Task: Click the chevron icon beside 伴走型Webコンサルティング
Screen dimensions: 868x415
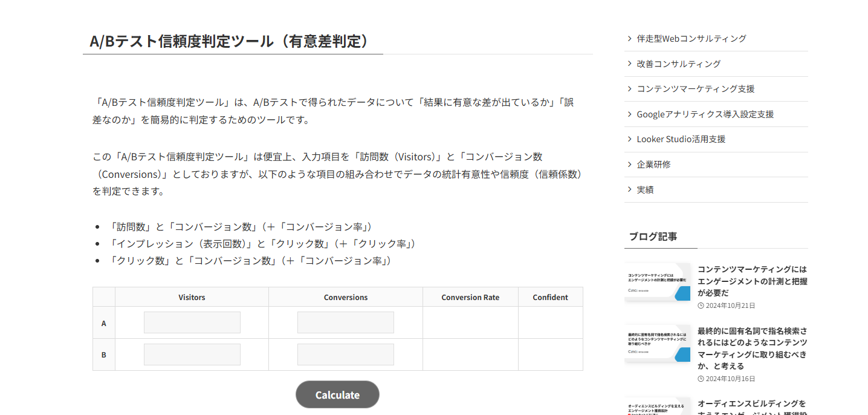Action: tap(629, 38)
